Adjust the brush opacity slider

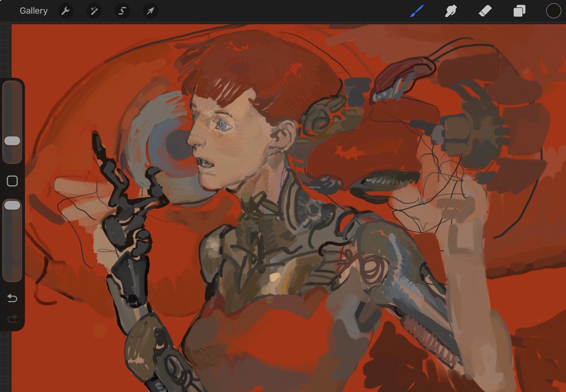tap(12, 240)
